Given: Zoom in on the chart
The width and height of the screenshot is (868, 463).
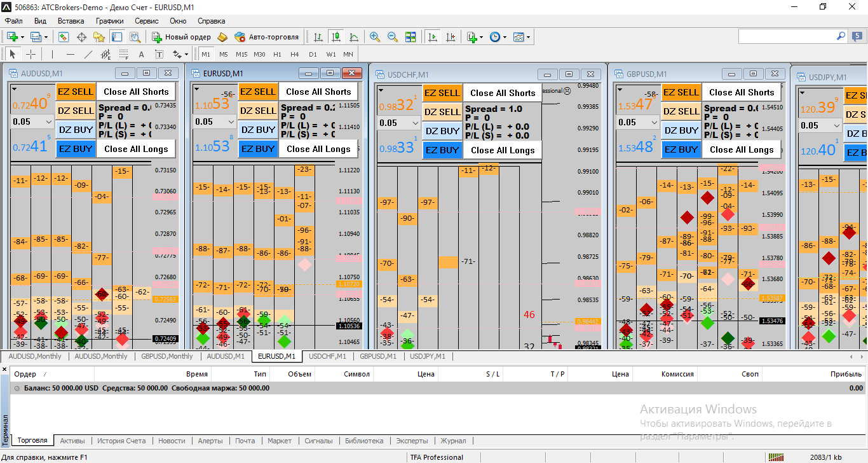Looking at the screenshot, I should point(375,37).
